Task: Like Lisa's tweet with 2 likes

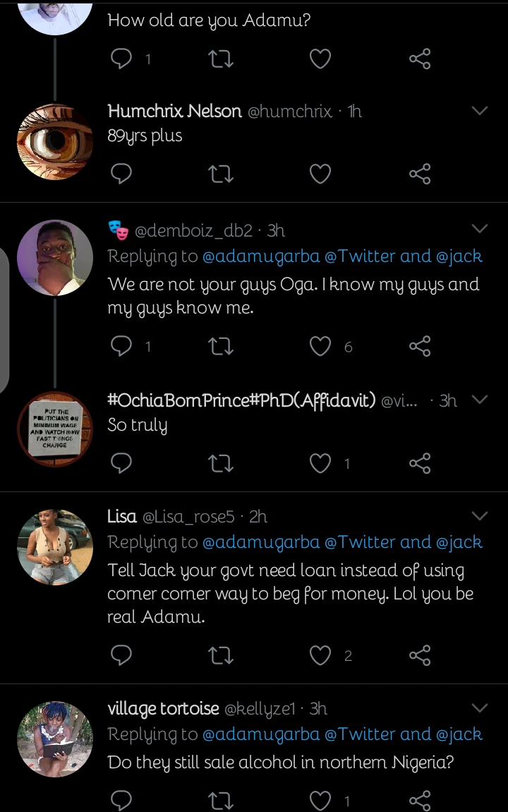Action: [x=320, y=656]
